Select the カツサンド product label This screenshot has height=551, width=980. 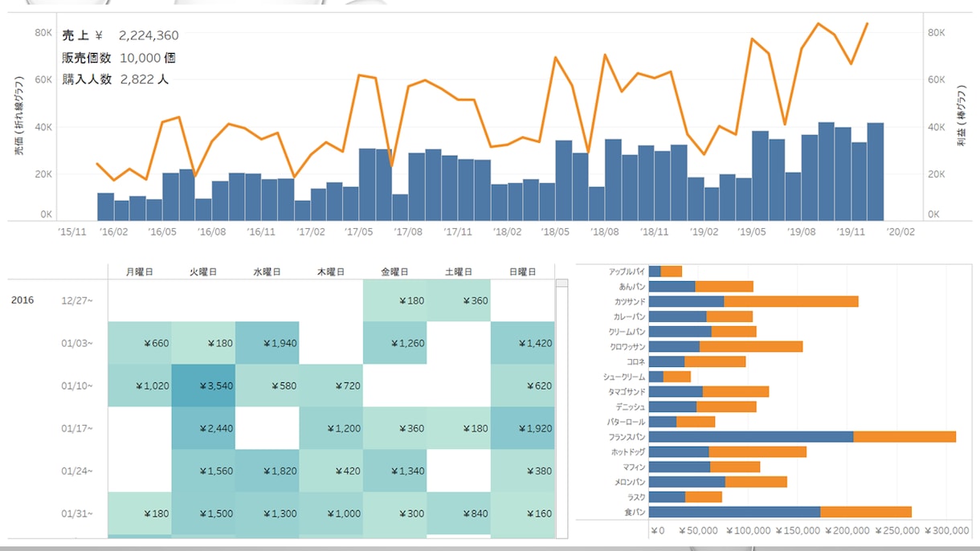tap(630, 301)
